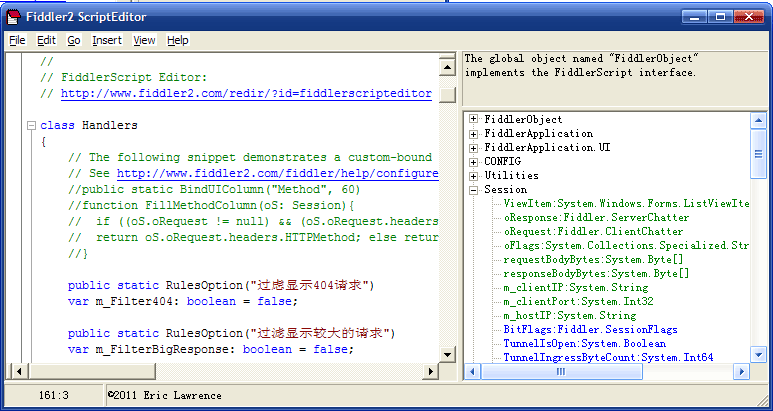Select TunnelIsOpen:System.Boolean entry
This screenshot has height=411, width=773.
point(584,343)
